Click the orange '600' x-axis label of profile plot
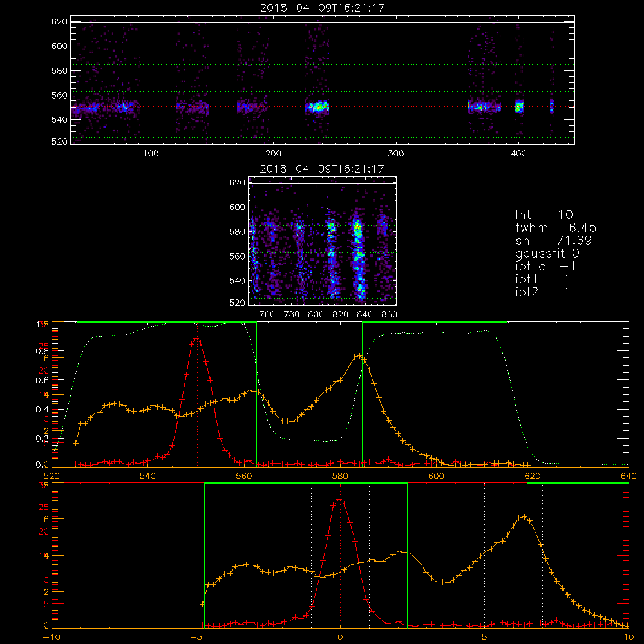 coord(437,476)
